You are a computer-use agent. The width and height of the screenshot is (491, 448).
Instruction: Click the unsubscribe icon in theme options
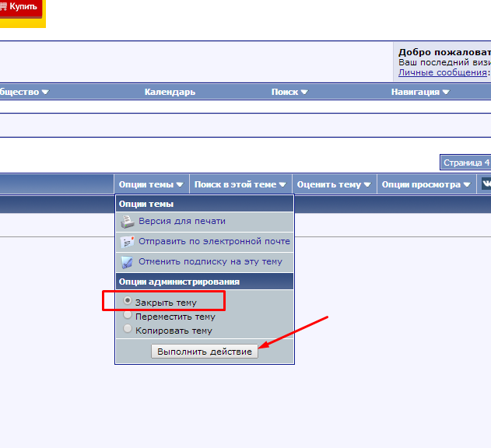127,262
